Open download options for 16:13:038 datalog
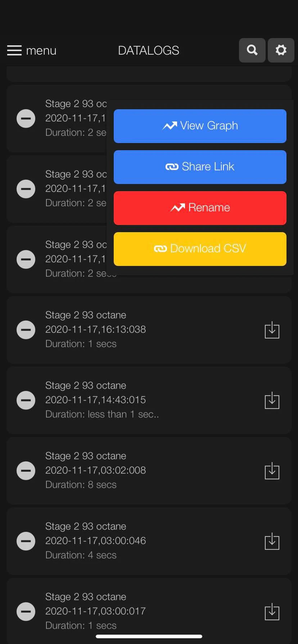 point(272,330)
